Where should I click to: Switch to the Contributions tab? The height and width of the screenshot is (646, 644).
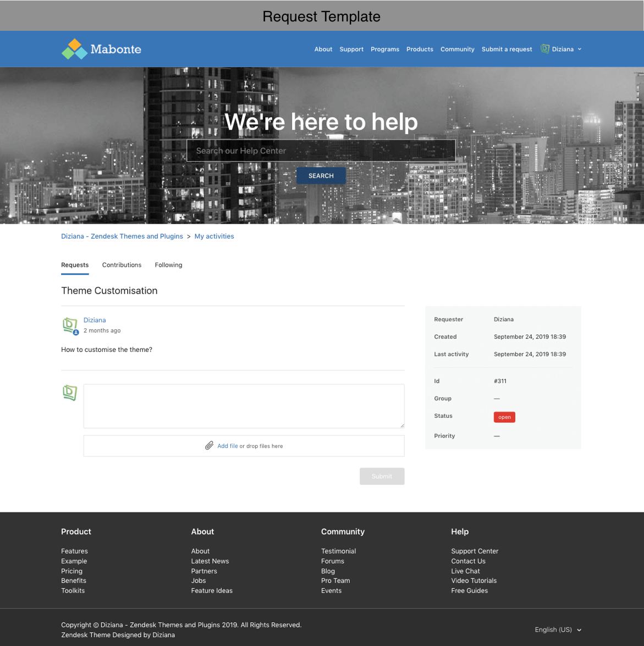122,265
